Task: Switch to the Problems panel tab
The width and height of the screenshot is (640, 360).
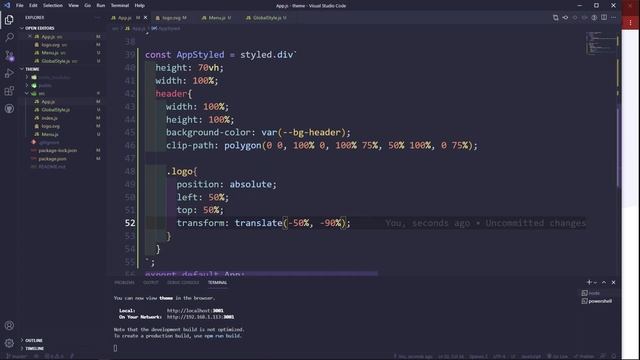Action: pos(124,282)
